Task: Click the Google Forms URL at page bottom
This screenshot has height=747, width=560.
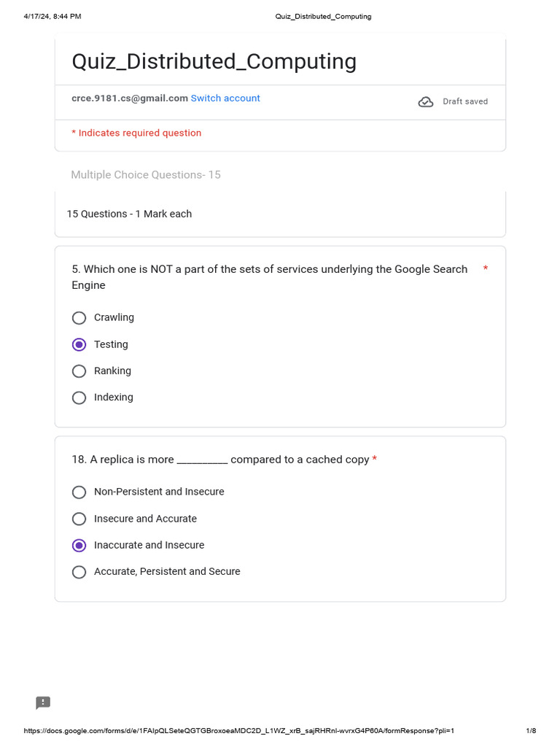Action: (239, 731)
